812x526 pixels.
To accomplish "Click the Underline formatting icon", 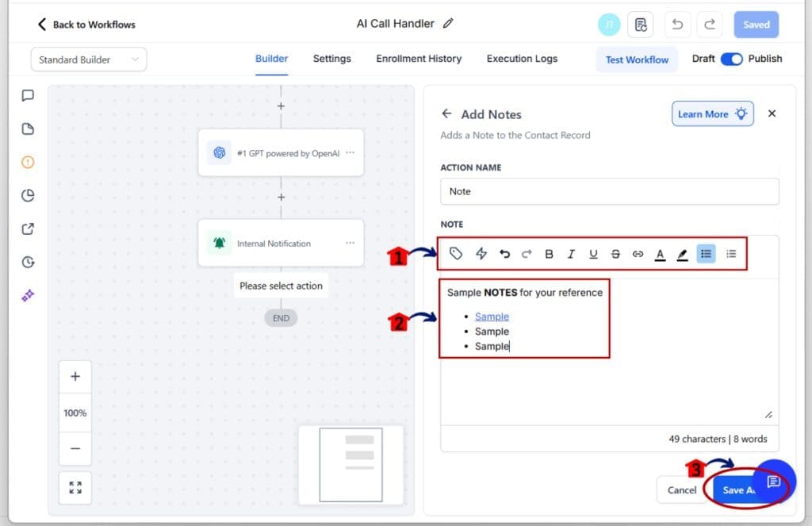I will tap(593, 254).
